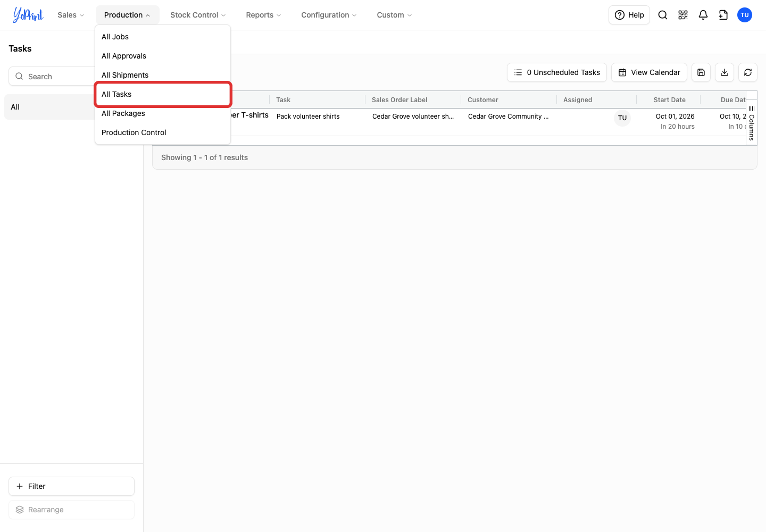
Task: Click the save view icon button
Action: [x=701, y=72]
